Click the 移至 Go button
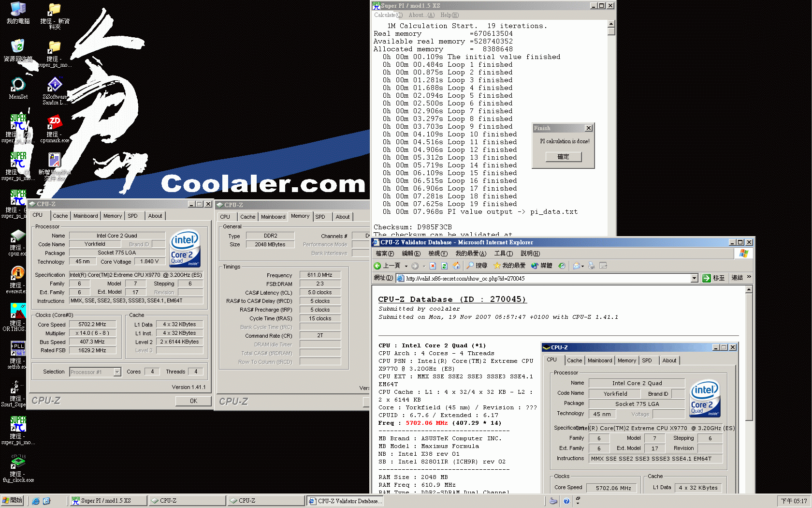 click(713, 278)
